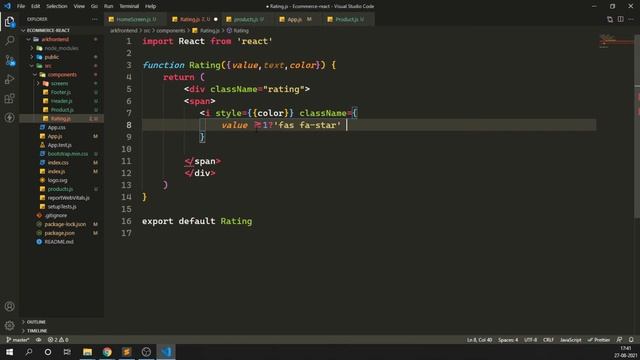Viewport: 640px width, 360px height.
Task: Click the JavaScript language mode
Action: tap(570, 340)
